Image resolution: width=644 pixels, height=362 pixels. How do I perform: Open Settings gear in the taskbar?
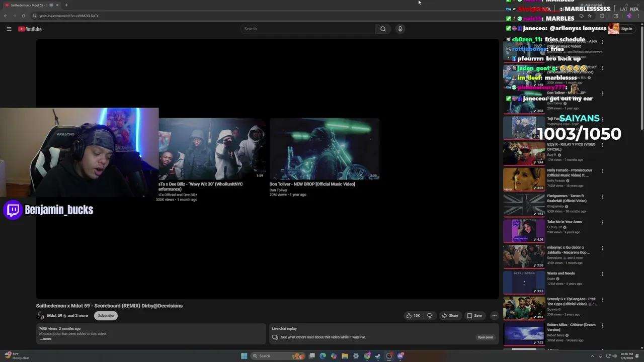(x=356, y=356)
